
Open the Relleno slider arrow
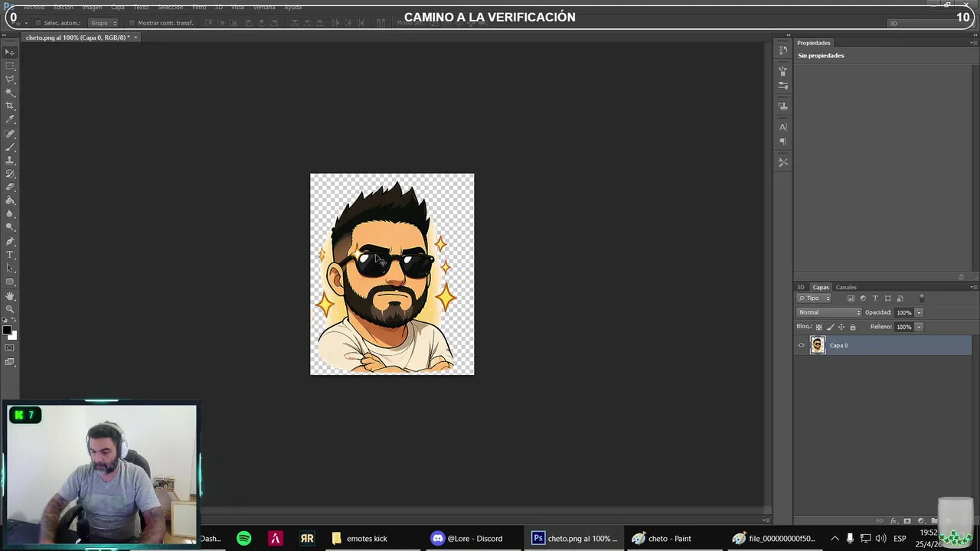(919, 327)
